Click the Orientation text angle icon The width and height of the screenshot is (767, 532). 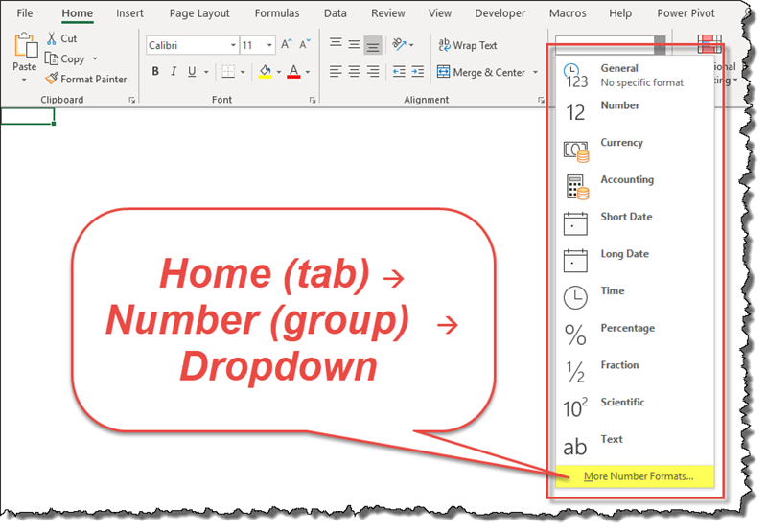point(399,45)
